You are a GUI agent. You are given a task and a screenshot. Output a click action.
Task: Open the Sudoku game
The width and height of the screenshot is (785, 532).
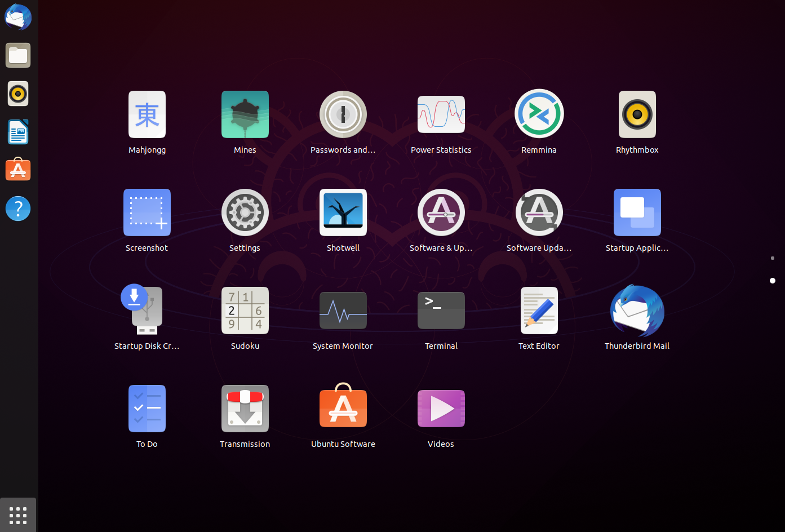pyautogui.click(x=245, y=311)
